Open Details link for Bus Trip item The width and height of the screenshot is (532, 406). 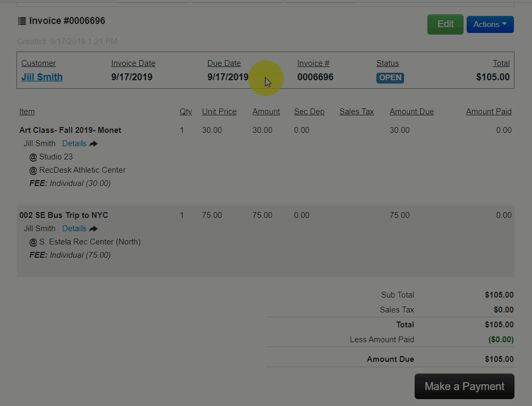coord(74,229)
